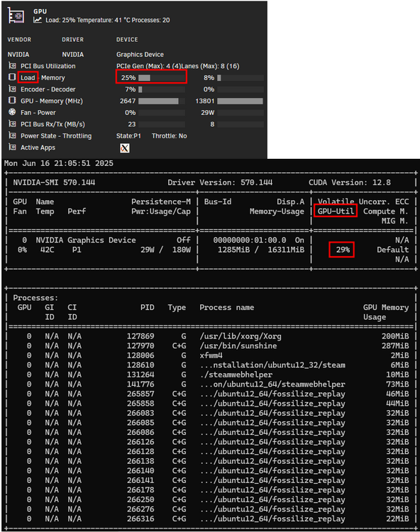Click the VENDOR column header
Viewport: 420px width, 532px height.
(x=19, y=40)
